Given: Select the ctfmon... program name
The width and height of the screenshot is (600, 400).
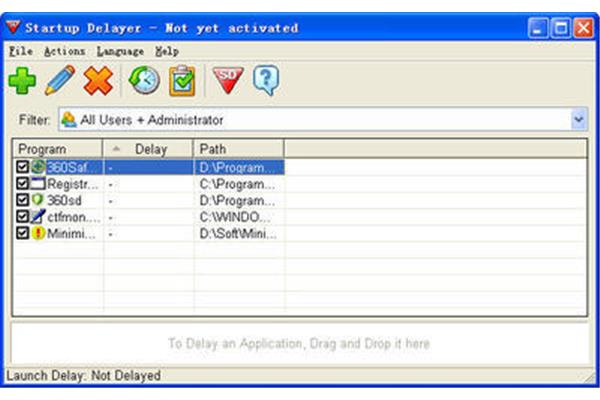Looking at the screenshot, I should point(73,217).
